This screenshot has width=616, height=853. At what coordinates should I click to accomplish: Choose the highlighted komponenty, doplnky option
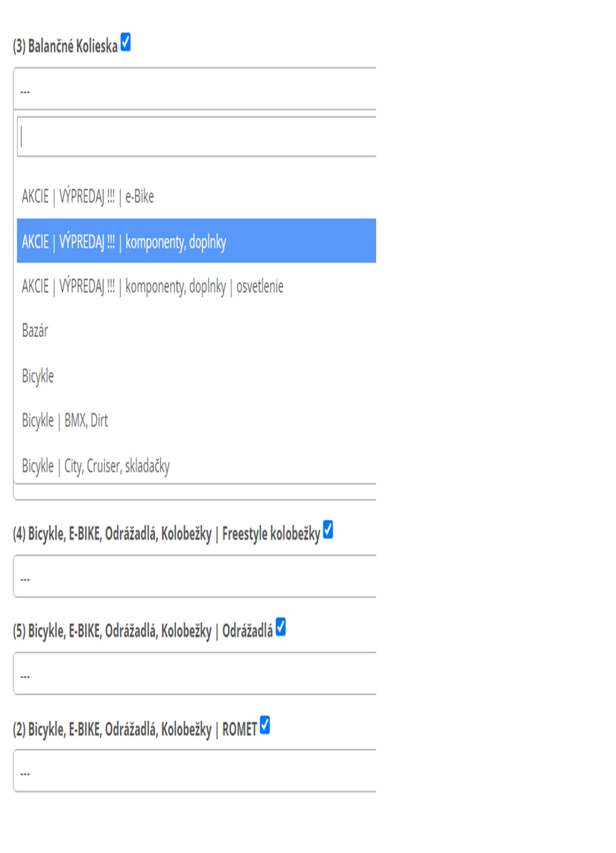[x=124, y=241]
